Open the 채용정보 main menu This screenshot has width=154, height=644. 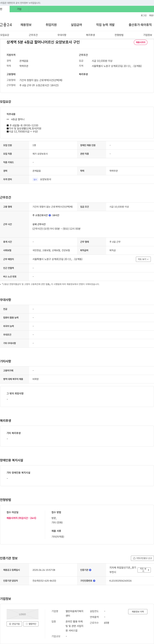click(x=26, y=25)
